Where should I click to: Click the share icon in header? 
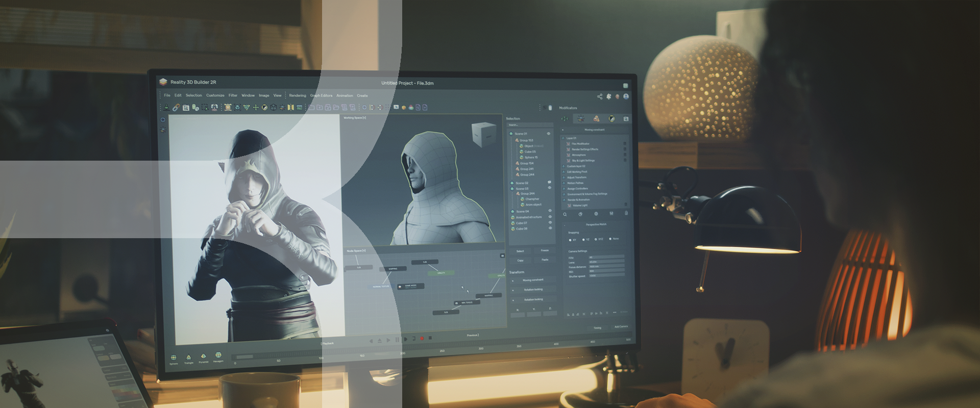coord(600,96)
